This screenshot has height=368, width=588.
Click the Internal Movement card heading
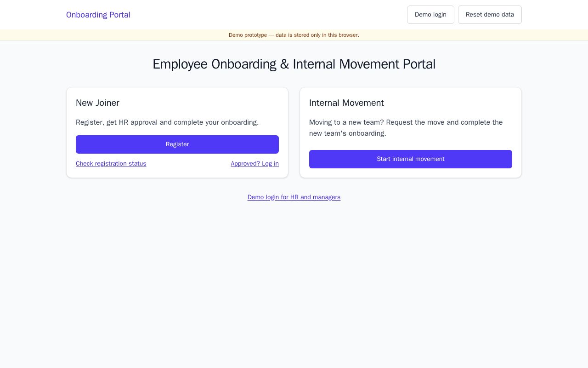click(x=346, y=103)
